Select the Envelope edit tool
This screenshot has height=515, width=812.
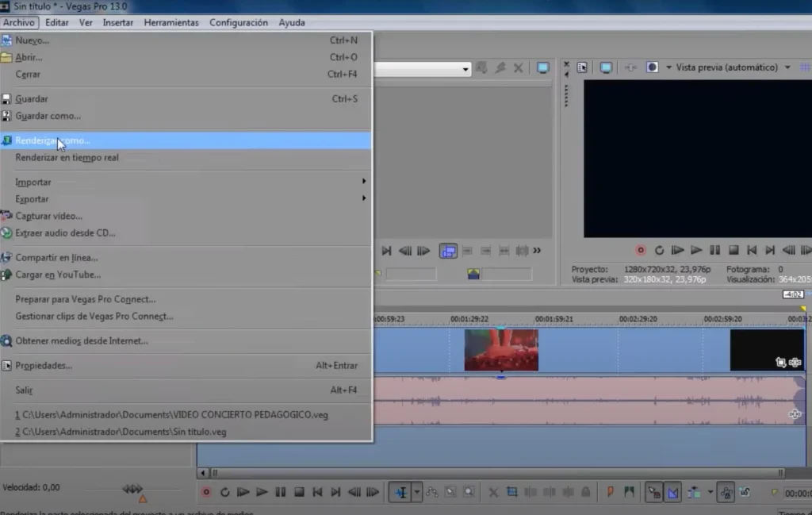(x=432, y=492)
